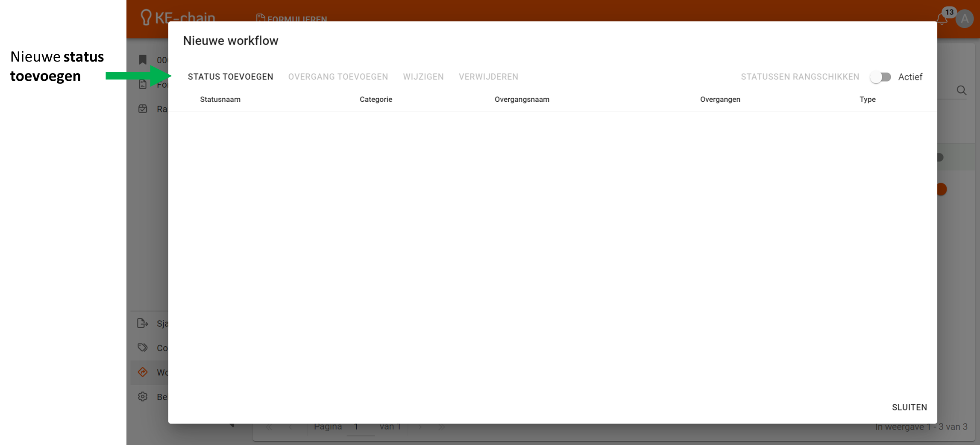Close the dialog with Sluiten

click(x=909, y=407)
